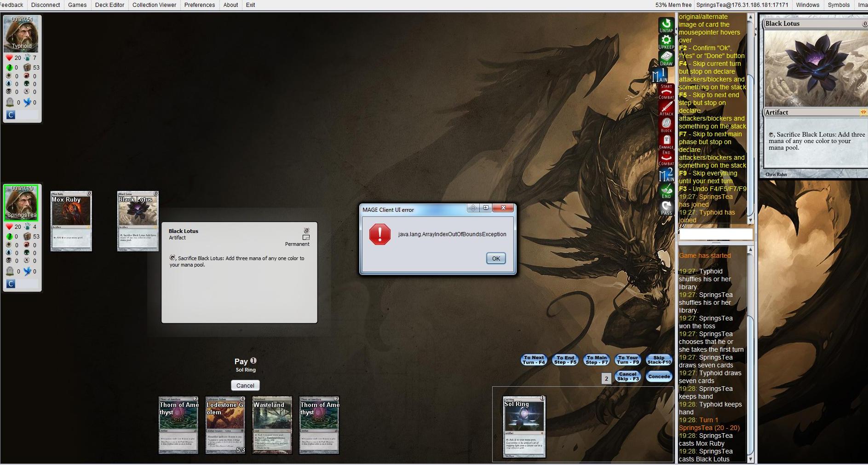
Task: Click the Pass priority icon
Action: tap(666, 208)
